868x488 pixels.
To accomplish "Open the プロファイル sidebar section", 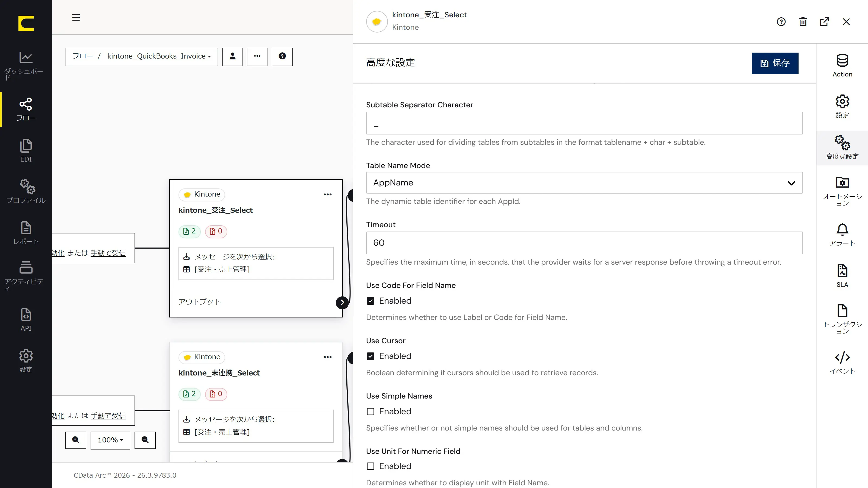I will [26, 191].
